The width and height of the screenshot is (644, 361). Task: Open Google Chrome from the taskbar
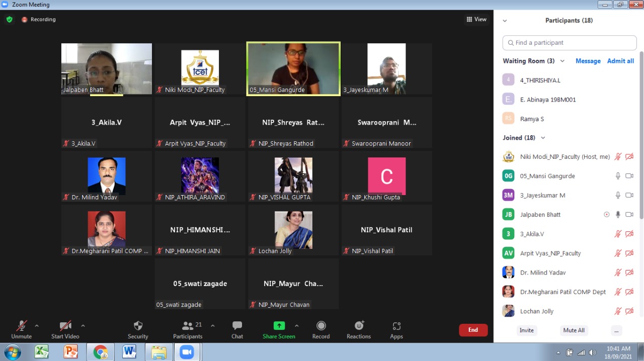(100, 352)
